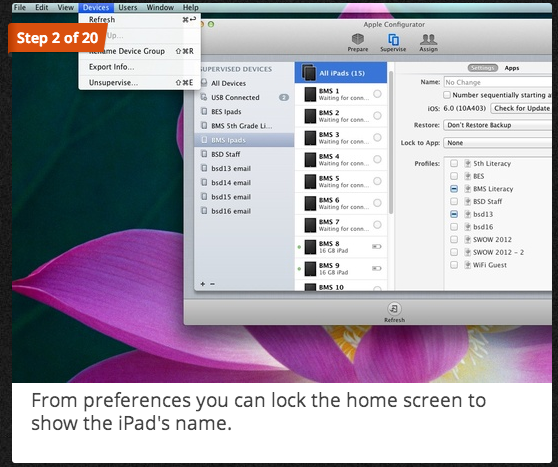This screenshot has width=558, height=467.
Task: Click the Name input field
Action: [498, 82]
